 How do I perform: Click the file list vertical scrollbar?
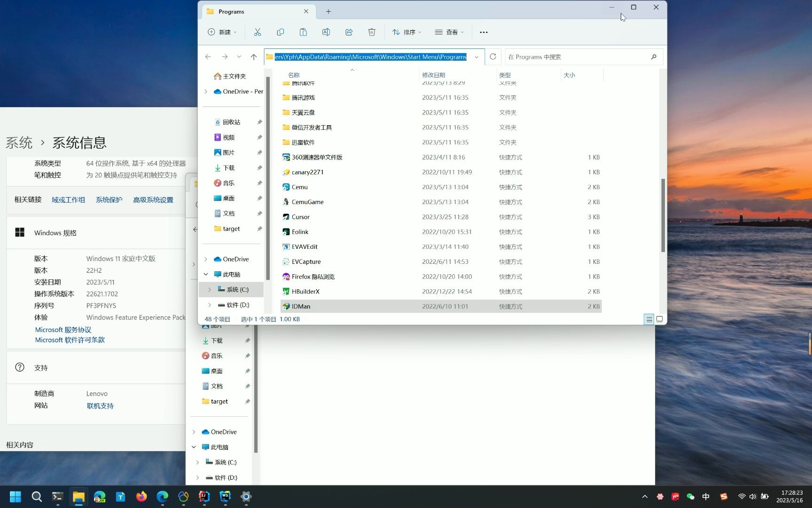[x=663, y=215]
